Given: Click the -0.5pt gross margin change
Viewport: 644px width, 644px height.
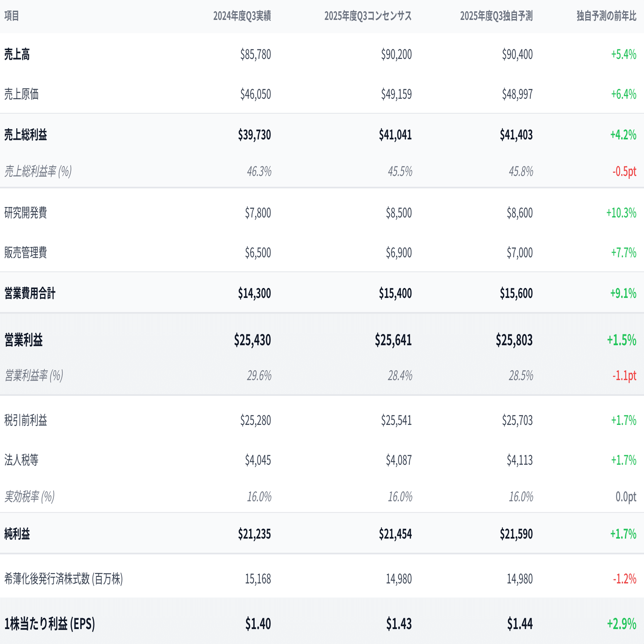Looking at the screenshot, I should [x=624, y=171].
